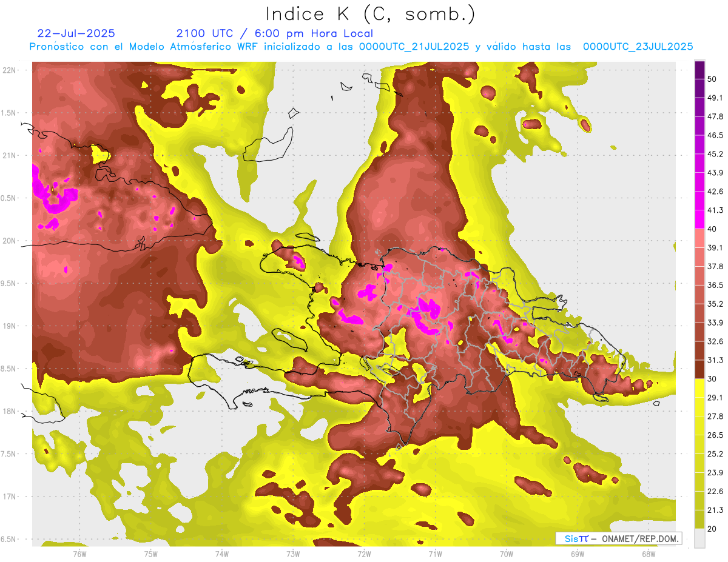Click the "20N" latitude label
The height and width of the screenshot is (562, 728).
[9, 241]
